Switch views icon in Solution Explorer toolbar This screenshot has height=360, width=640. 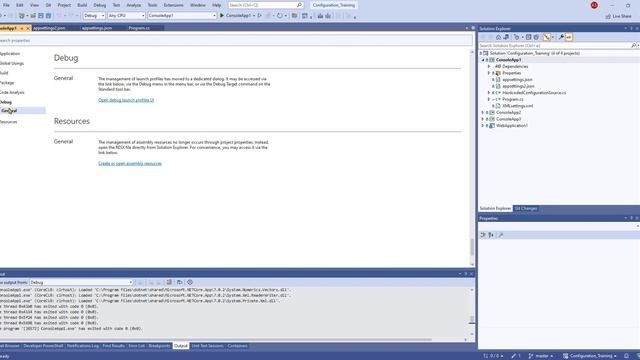506,37
